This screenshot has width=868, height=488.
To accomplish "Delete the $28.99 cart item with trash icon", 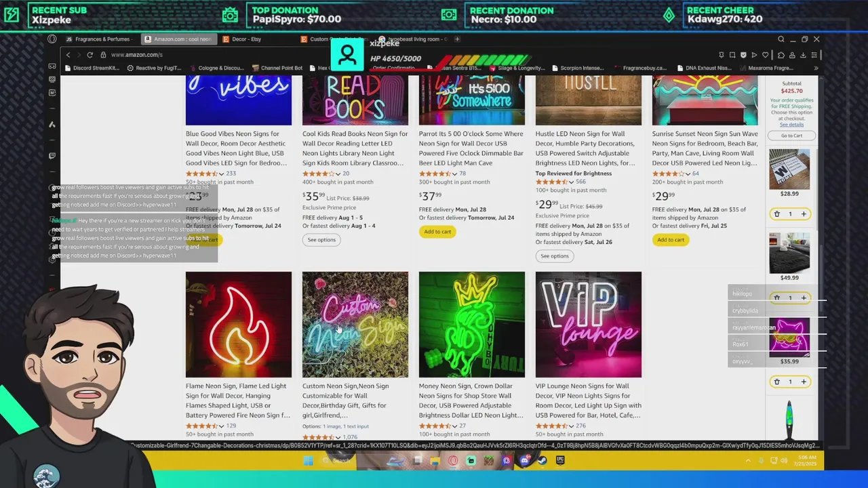I will coord(777,214).
